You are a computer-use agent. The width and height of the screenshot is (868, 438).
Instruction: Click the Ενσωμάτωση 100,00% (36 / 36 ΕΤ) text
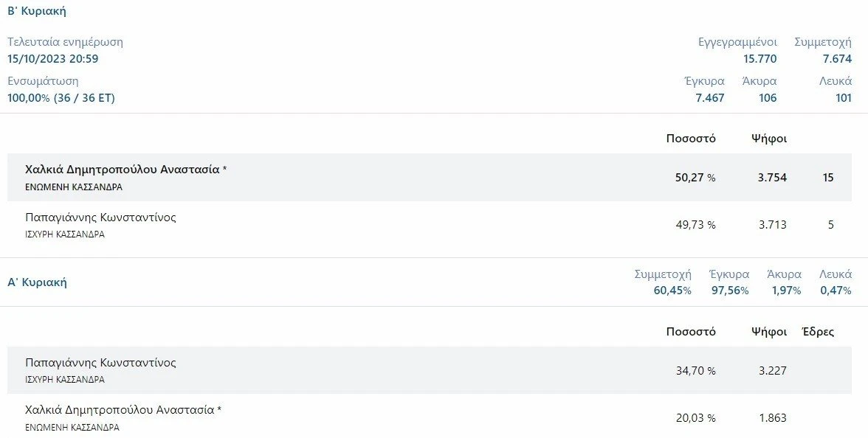[61, 98]
